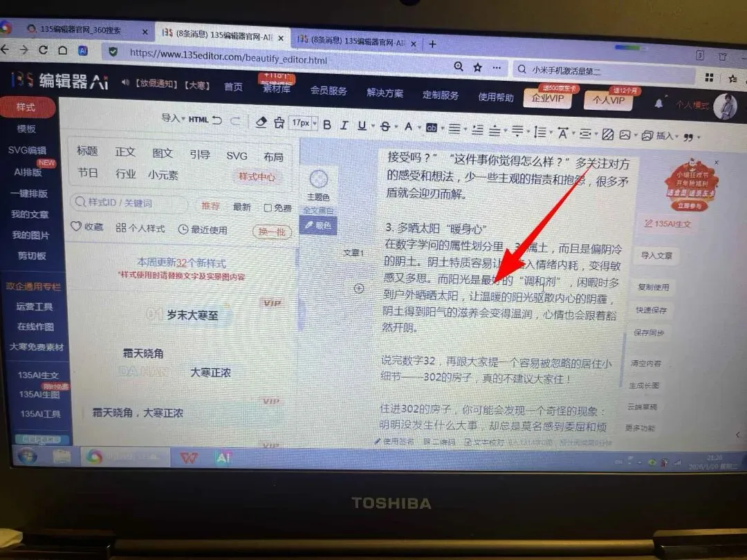The image size is (747, 560).
Task: Open 最近使用 styles
Action: pyautogui.click(x=203, y=230)
